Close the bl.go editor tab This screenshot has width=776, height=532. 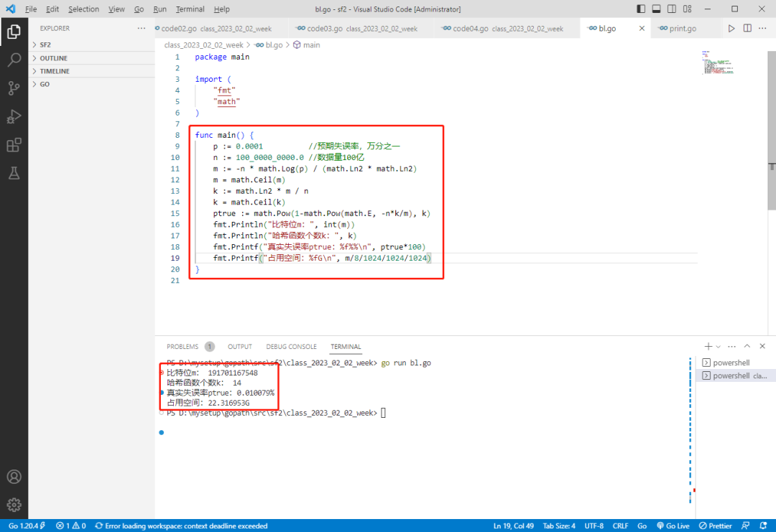(x=642, y=28)
